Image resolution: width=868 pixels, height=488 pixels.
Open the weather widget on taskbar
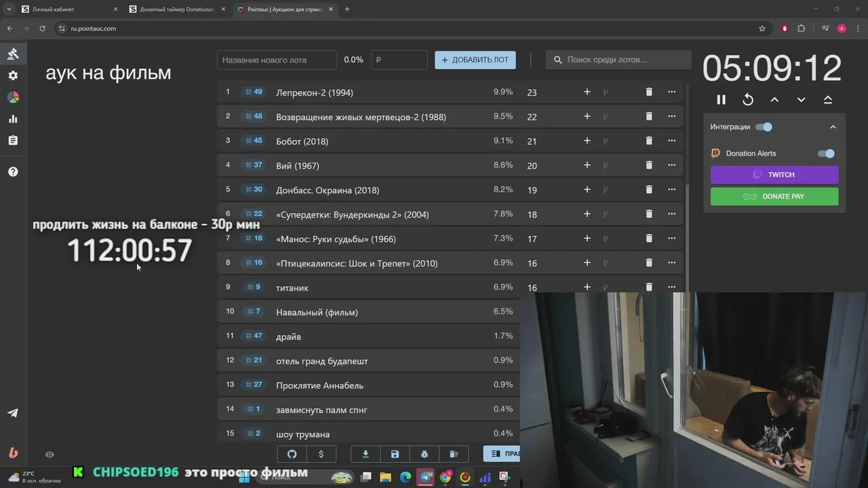point(35,477)
